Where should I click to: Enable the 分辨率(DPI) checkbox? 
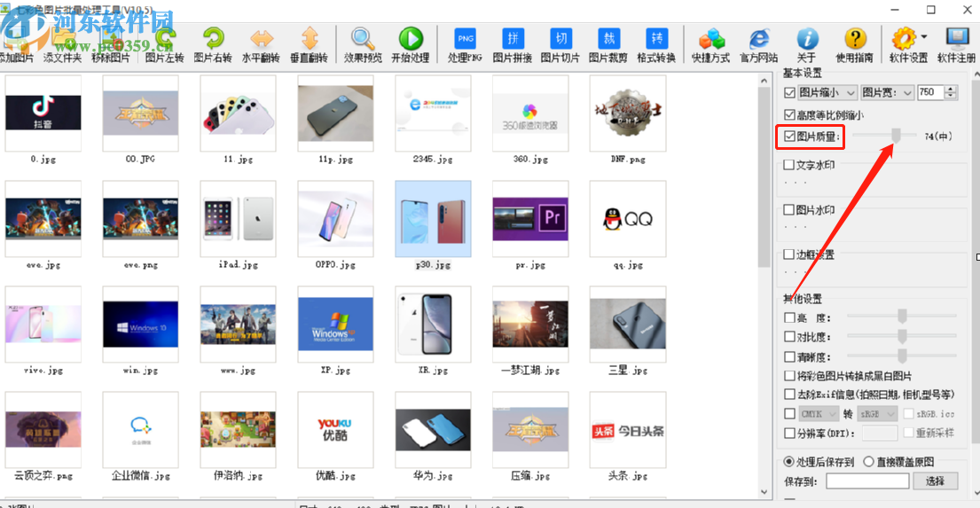[x=789, y=433]
